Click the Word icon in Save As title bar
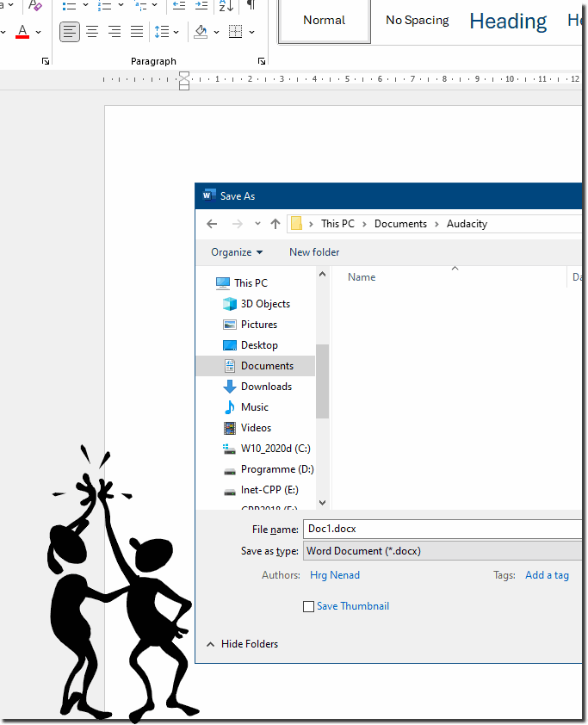Screen dimensions: 588x725 (209, 195)
